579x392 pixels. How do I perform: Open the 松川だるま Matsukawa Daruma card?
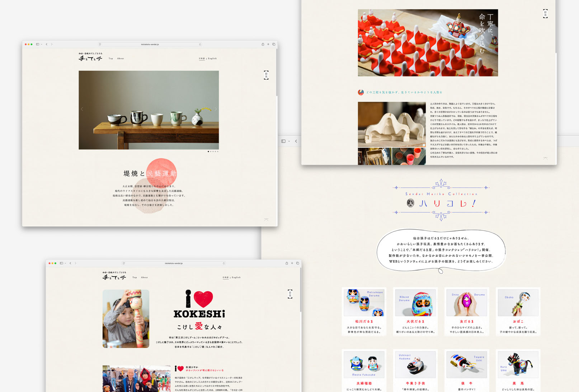coord(364,311)
